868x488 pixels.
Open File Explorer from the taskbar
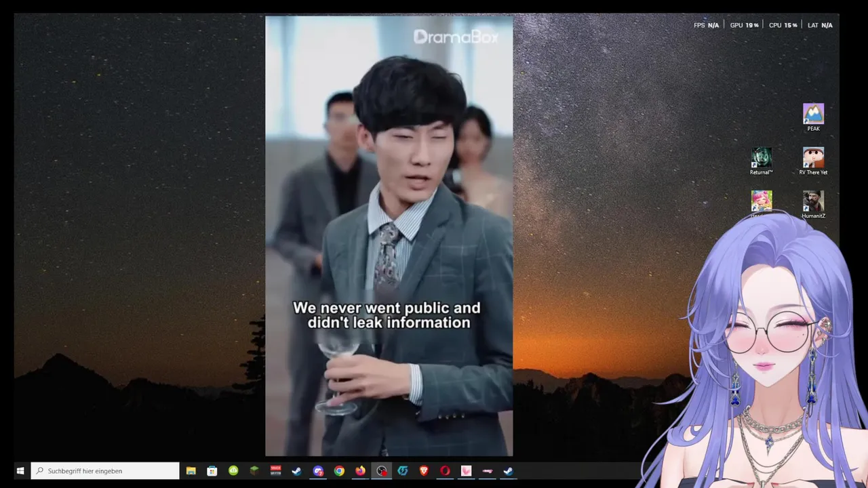(191, 470)
